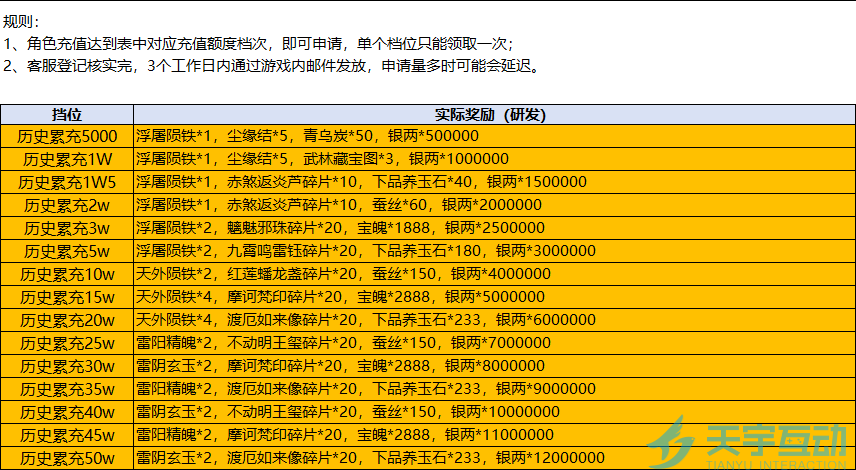Click the 历史累充2w tier cell

(x=67, y=205)
